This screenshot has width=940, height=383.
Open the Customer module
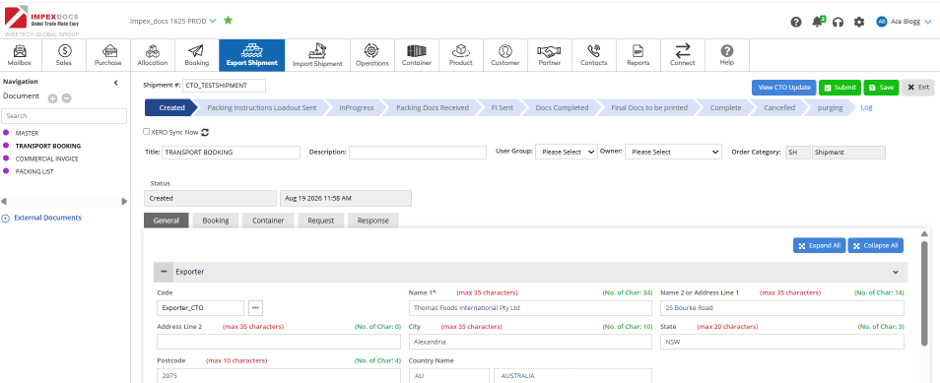pos(505,55)
